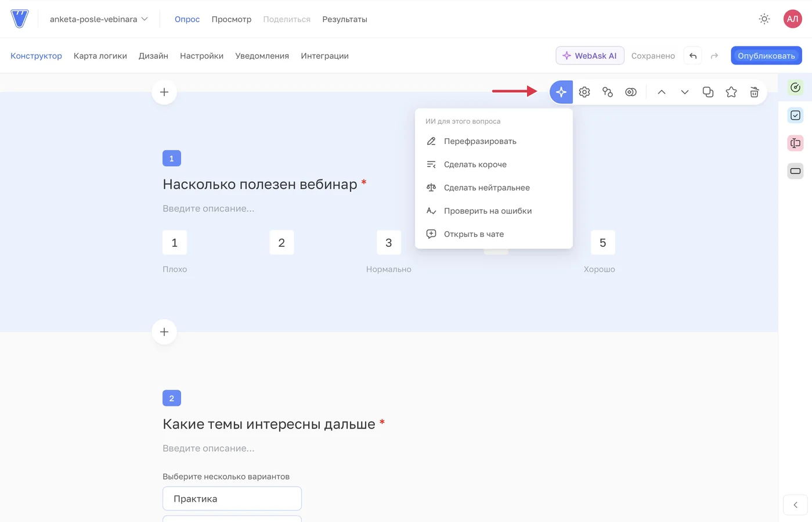
Task: Click the pink text-field icon in the right sidebar
Action: pos(795,143)
